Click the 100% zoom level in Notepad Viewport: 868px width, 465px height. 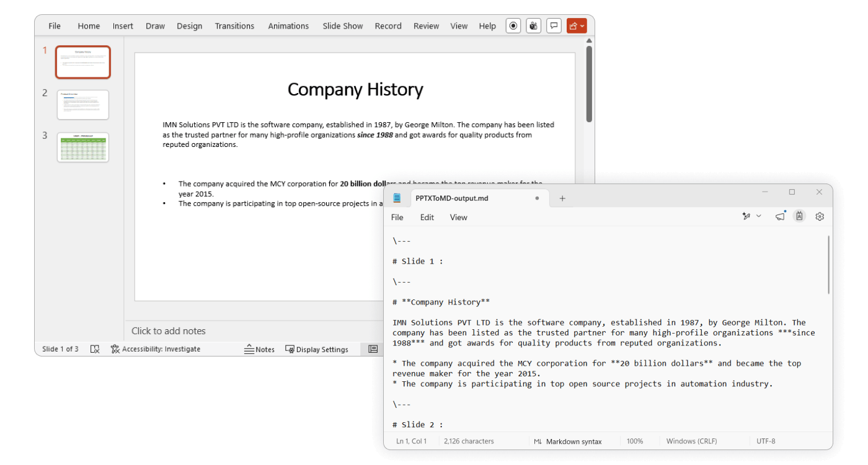[635, 441]
